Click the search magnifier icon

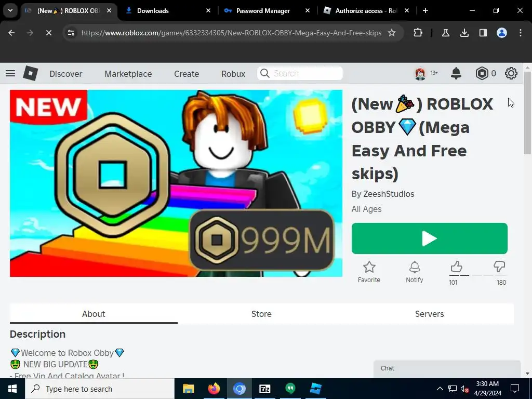[x=265, y=73]
